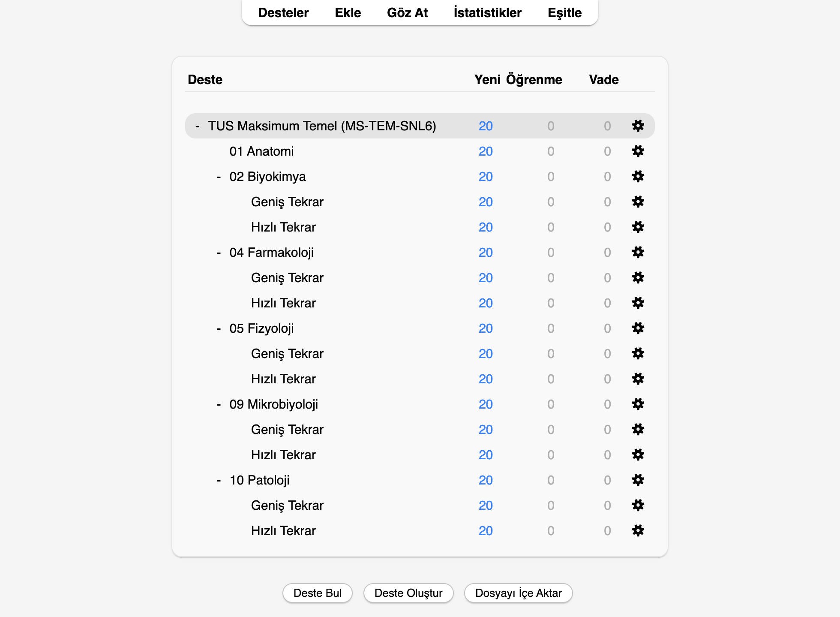Collapse the 04 Farmakoloji subdeck
The height and width of the screenshot is (617, 840).
tap(219, 253)
